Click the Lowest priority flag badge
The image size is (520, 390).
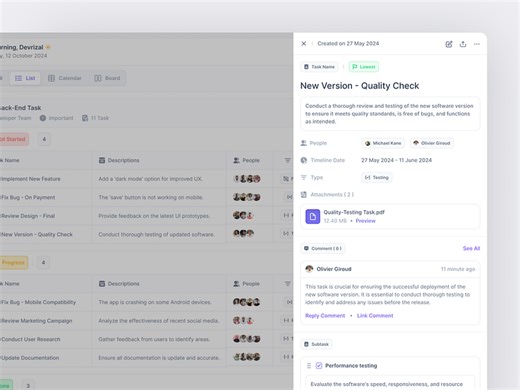click(x=364, y=67)
